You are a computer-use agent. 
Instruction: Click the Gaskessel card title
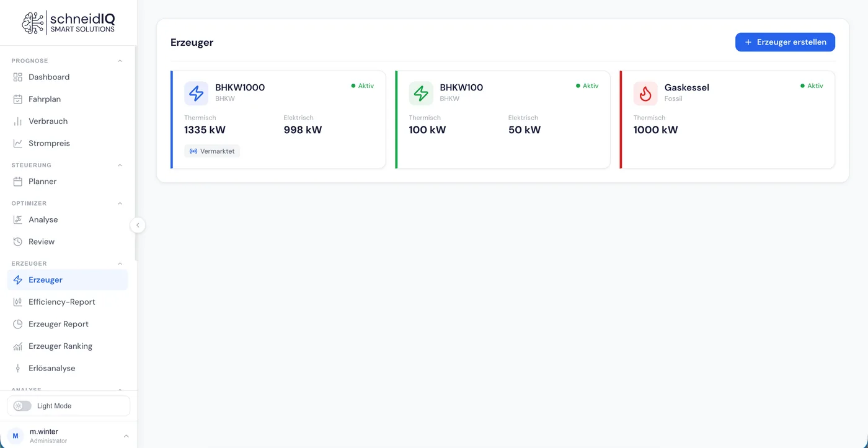coord(687,87)
